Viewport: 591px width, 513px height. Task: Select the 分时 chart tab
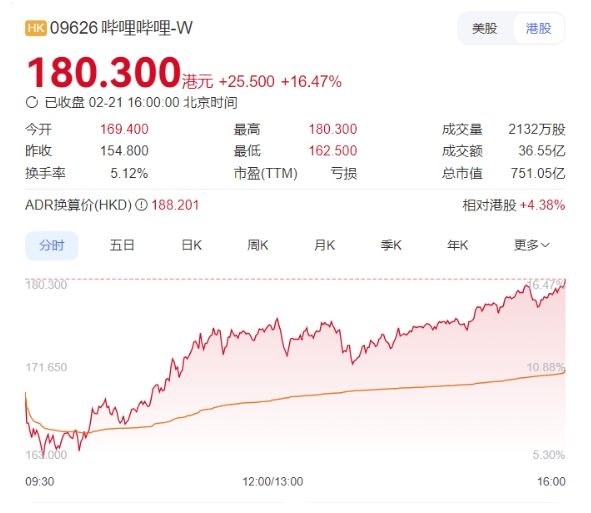(x=52, y=246)
